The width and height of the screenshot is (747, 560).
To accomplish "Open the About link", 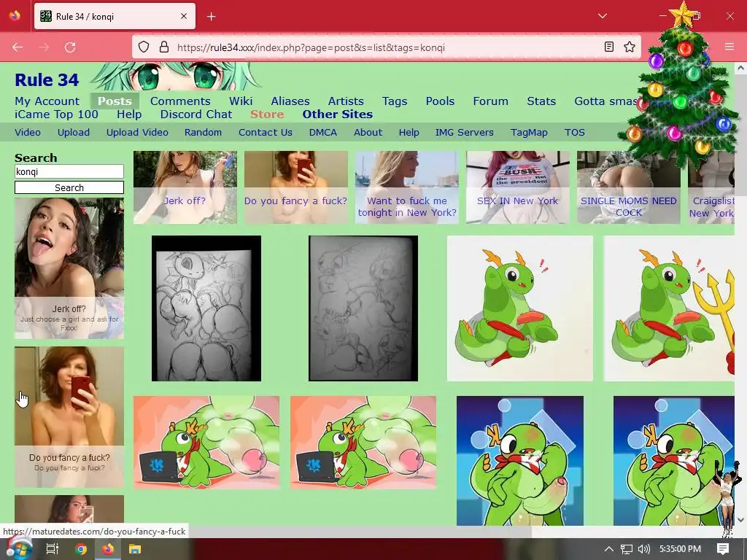I will click(x=368, y=133).
